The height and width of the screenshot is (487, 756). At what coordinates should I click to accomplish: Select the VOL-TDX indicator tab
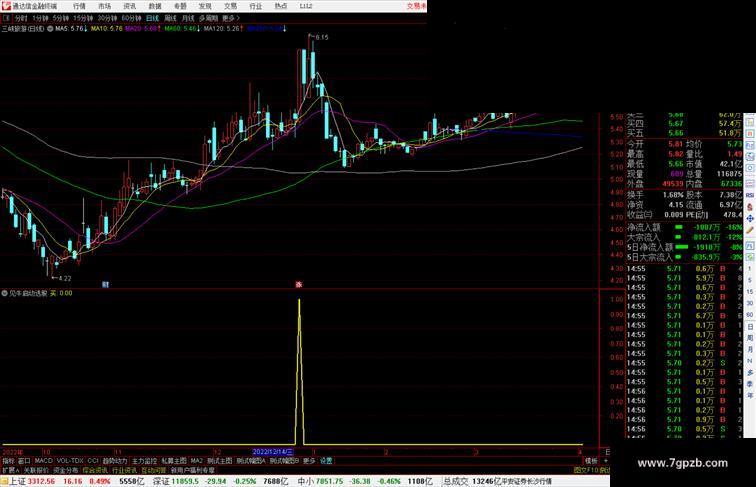point(70,461)
